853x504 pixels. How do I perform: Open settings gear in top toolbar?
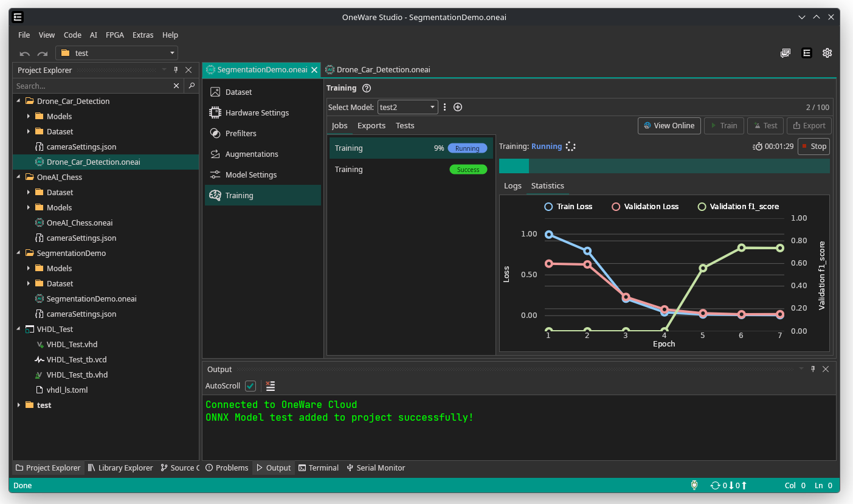(x=827, y=53)
